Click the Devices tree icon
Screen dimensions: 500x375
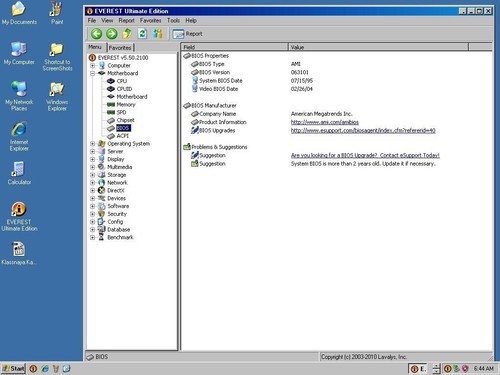pos(101,198)
